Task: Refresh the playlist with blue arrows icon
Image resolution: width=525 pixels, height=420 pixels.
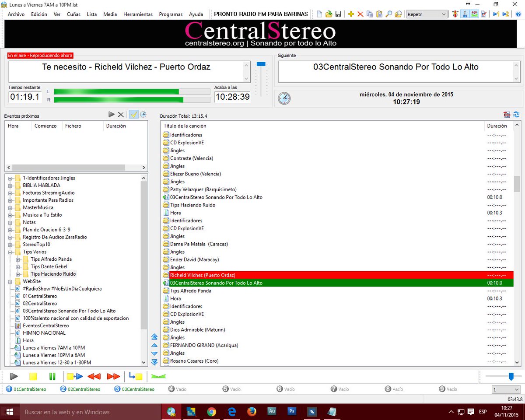Action: (517, 115)
